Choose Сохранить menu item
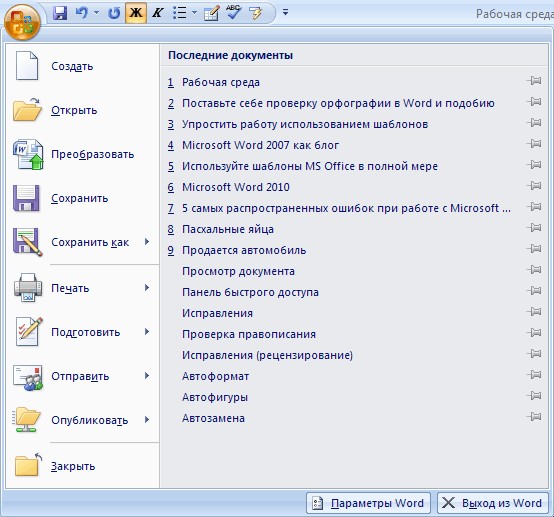Viewport: 554px width, 517px height. pyautogui.click(x=83, y=198)
